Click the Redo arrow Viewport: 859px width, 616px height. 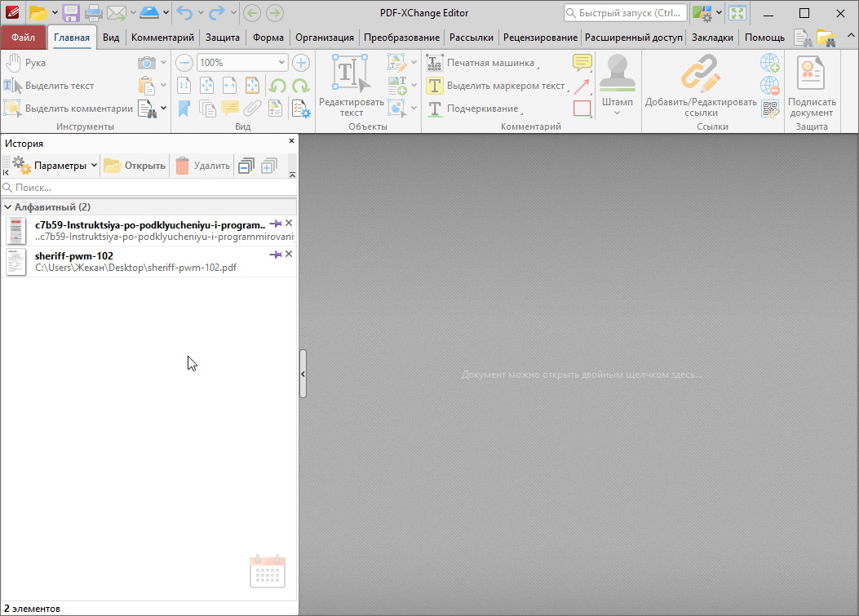[217, 12]
